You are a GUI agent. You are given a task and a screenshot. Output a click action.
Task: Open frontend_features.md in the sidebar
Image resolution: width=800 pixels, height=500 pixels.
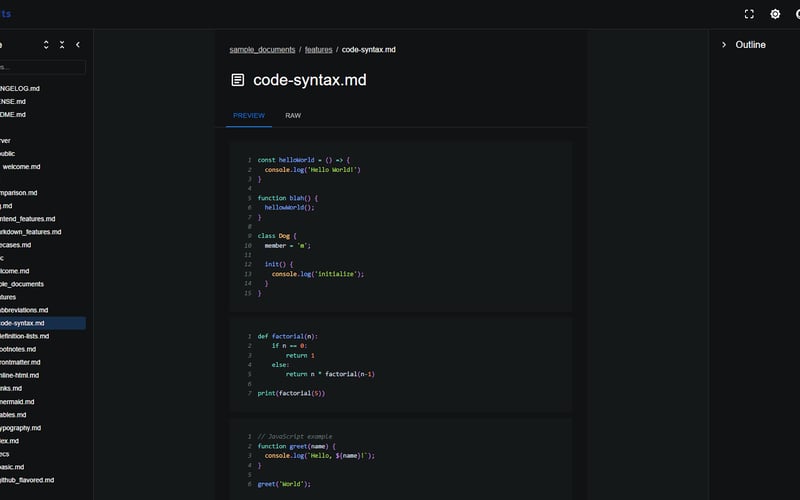pos(28,219)
